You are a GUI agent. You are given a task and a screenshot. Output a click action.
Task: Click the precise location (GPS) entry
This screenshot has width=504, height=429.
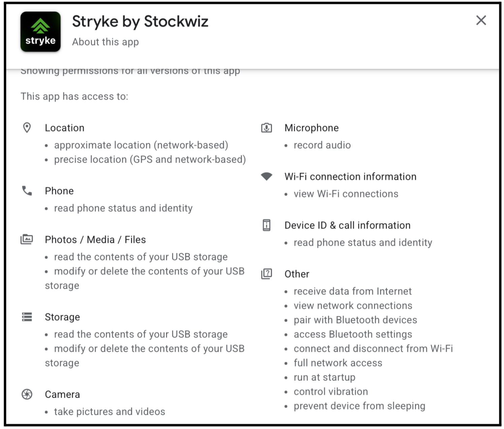point(150,159)
